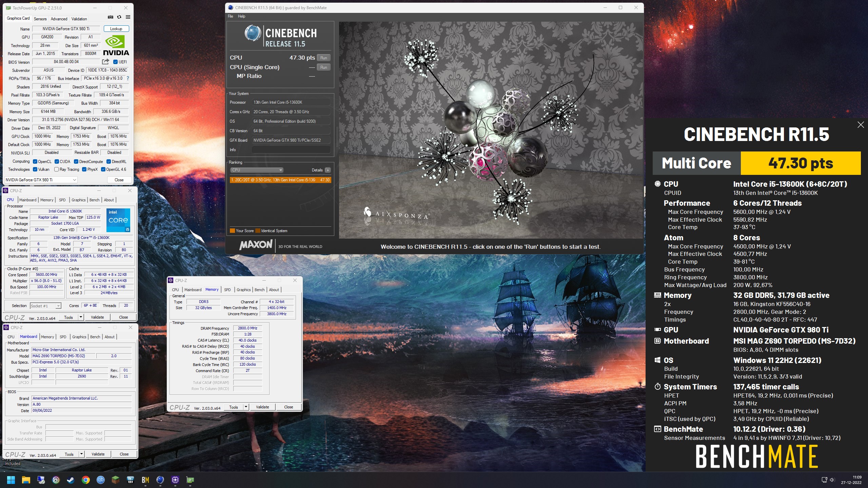Click Validate in CPU-Z Memory window

[x=262, y=407]
